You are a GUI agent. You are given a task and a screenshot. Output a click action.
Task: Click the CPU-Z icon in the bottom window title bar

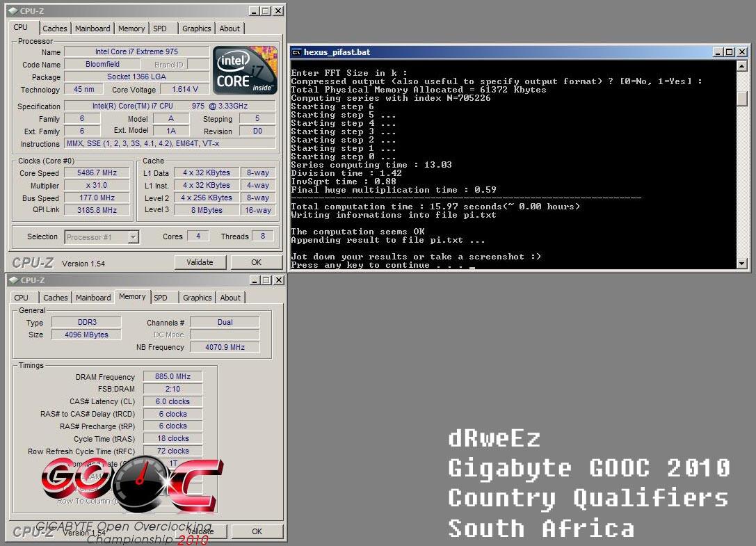click(x=13, y=280)
